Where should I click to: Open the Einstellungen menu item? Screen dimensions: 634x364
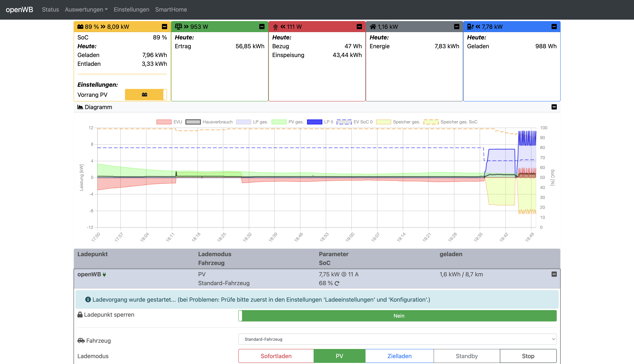131,10
